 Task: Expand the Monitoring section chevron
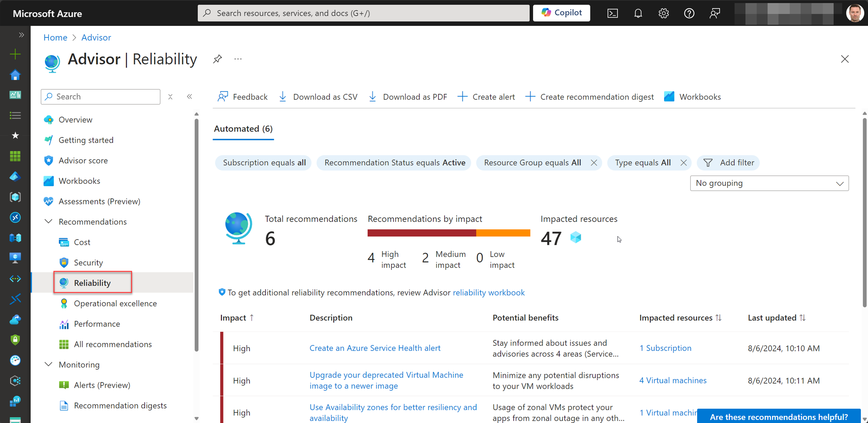tap(48, 364)
